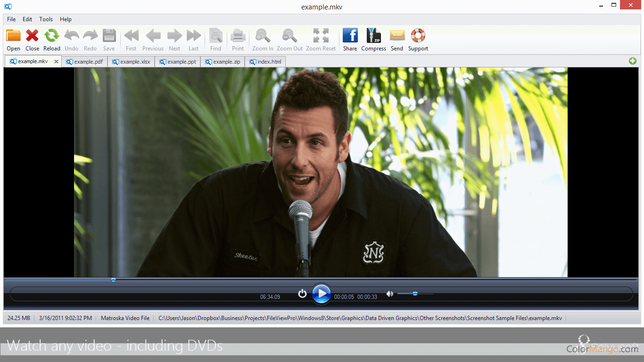Reload the current file
Image resolution: width=644 pixels, height=362 pixels.
pyautogui.click(x=51, y=36)
